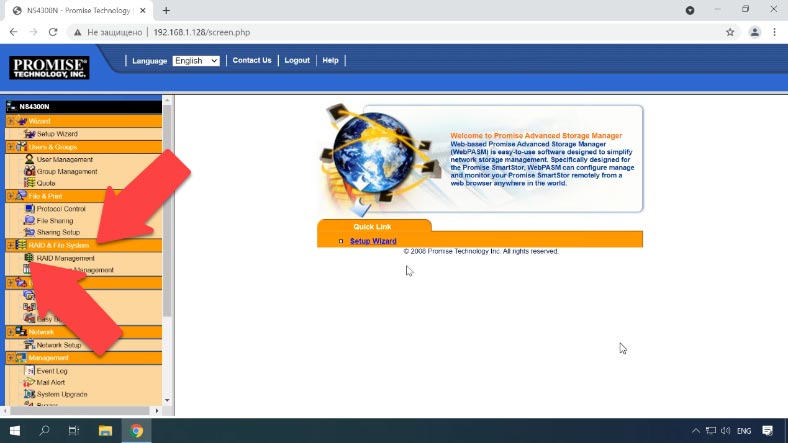Open a new browser tab
Viewport: 788px width, 443px height.
[166, 11]
